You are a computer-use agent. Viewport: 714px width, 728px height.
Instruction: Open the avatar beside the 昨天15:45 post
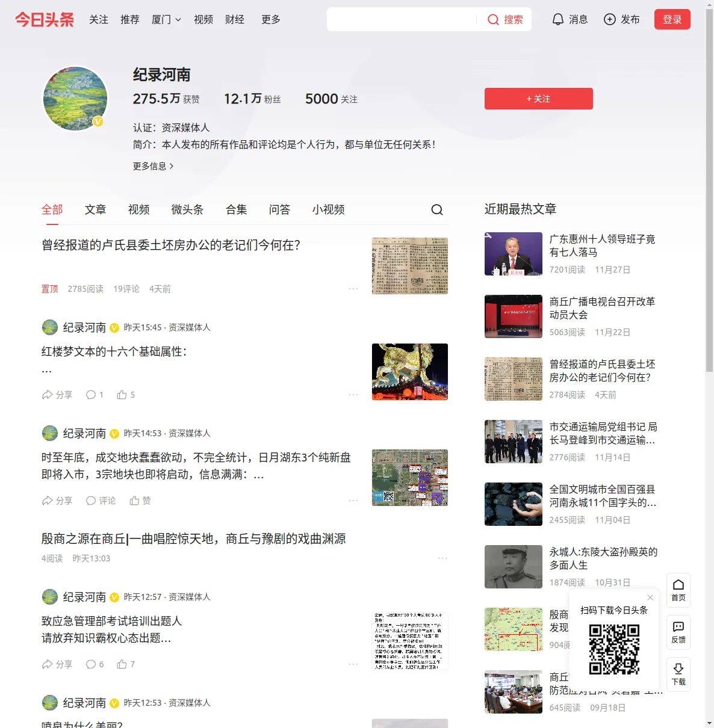49,327
